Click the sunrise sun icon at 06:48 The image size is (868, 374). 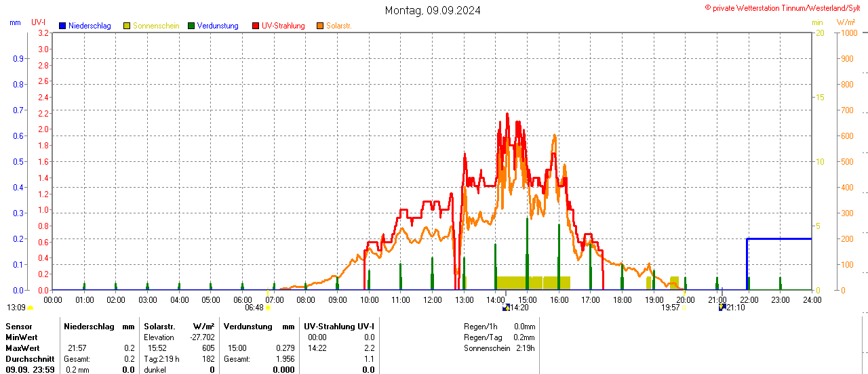coord(268,308)
